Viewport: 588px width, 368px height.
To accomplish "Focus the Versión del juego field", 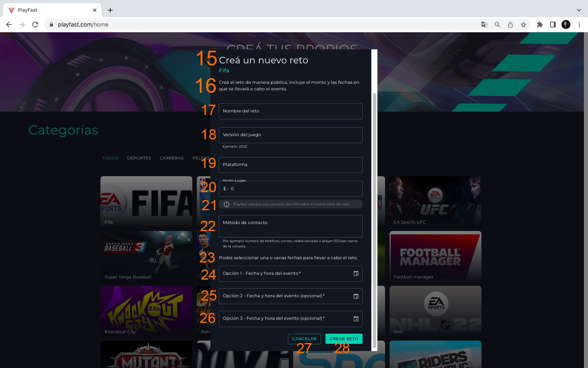I will pyautogui.click(x=290, y=135).
